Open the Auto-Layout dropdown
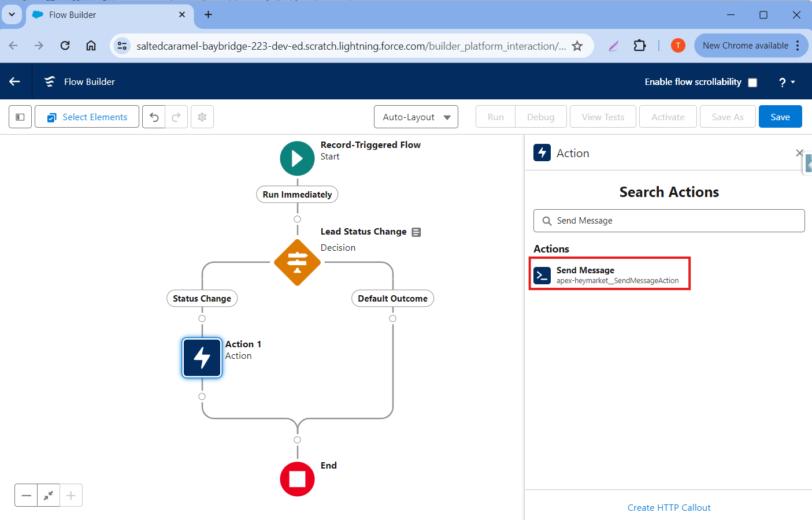Screen dimensions: 812x520 coord(416,117)
